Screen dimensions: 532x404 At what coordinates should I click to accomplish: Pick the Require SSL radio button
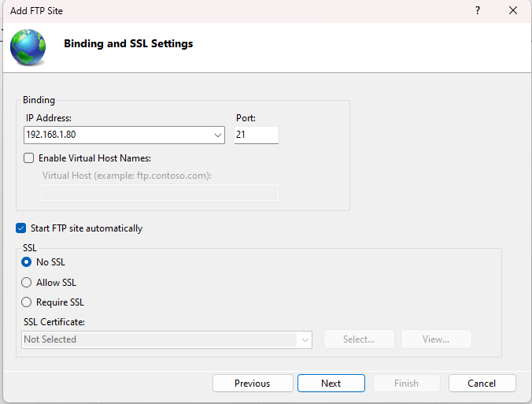click(x=27, y=302)
